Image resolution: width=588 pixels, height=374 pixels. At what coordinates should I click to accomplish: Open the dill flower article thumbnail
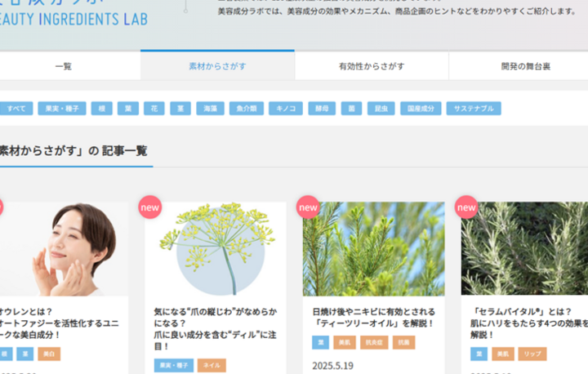215,249
